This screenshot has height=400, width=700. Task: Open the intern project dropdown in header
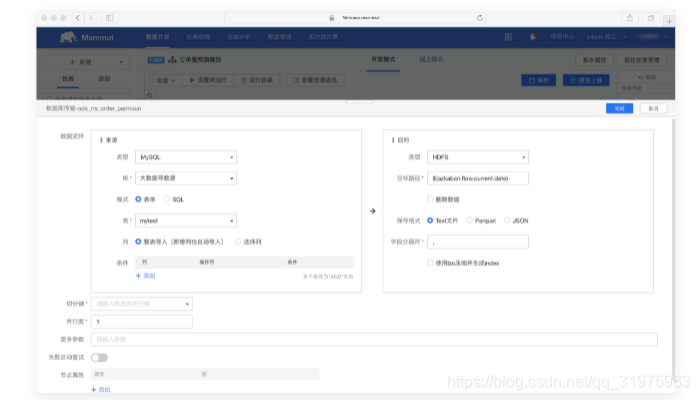tap(606, 37)
